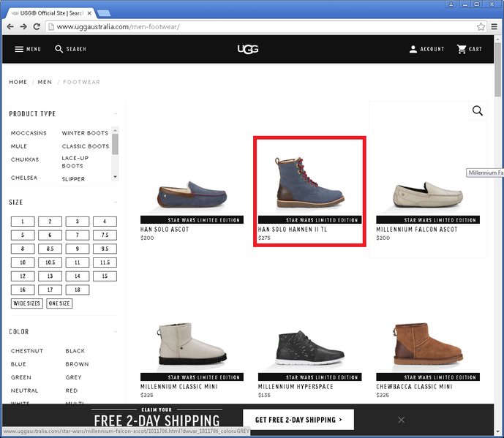Image resolution: width=504 pixels, height=438 pixels.
Task: Select size 18 filter
Action: (x=77, y=290)
